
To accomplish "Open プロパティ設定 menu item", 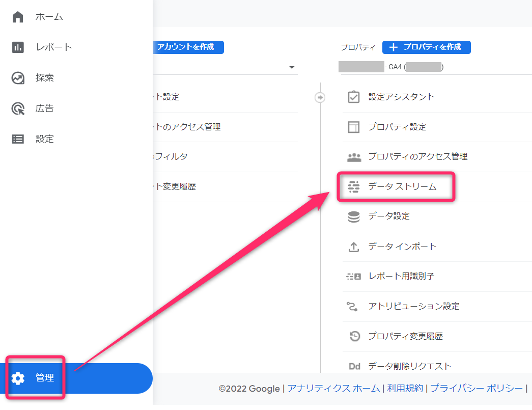I will pyautogui.click(x=397, y=127).
